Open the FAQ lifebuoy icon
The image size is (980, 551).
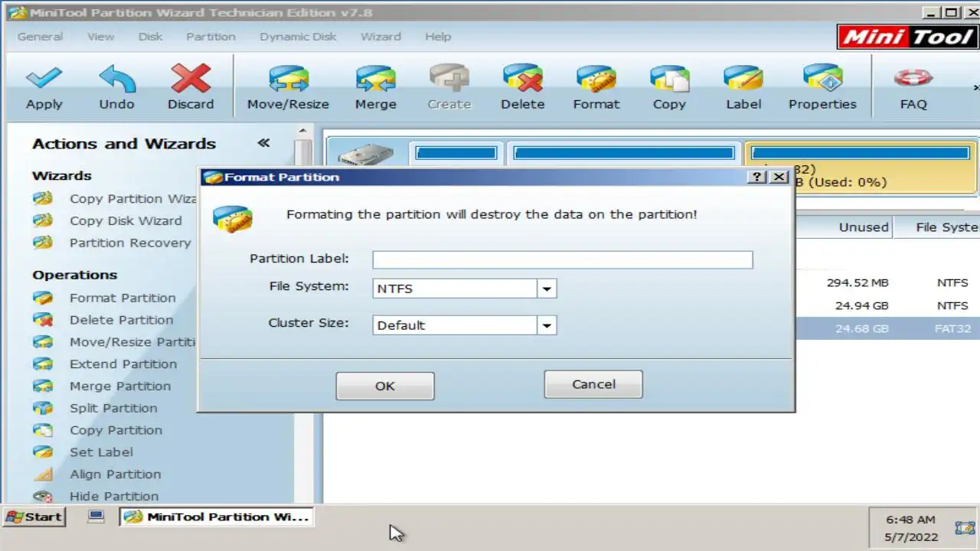pos(913,78)
